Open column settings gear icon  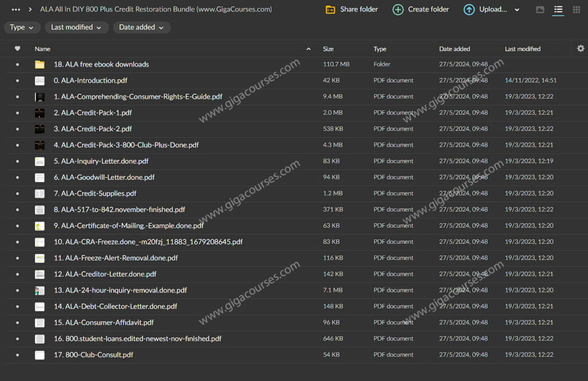[x=581, y=49]
